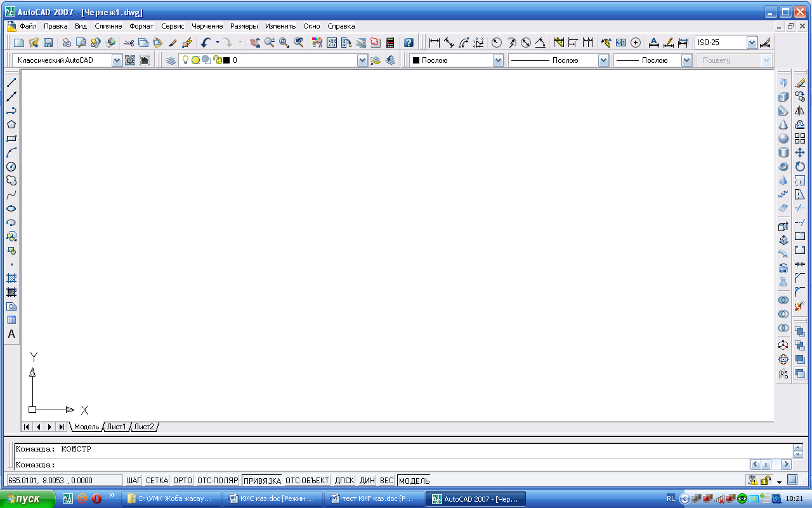Choose the Explode tool
Image resolution: width=812 pixels, height=508 pixels.
pyautogui.click(x=800, y=306)
